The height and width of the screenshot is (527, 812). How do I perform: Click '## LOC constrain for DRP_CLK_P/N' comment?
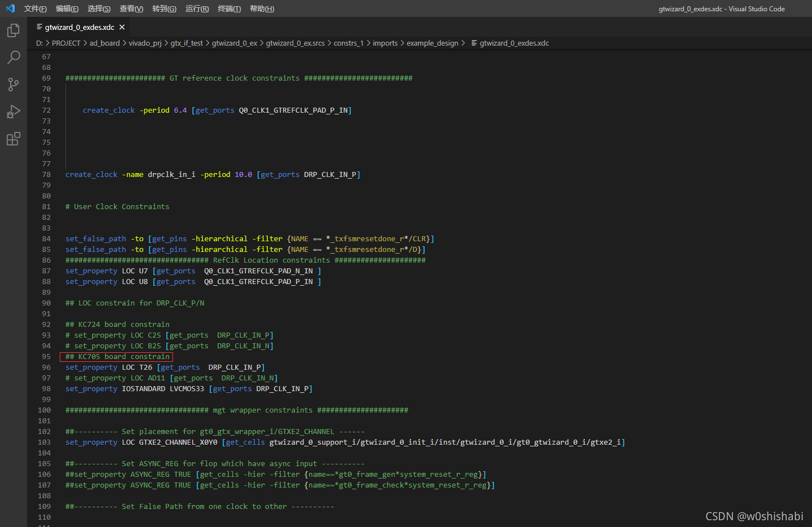pos(135,303)
